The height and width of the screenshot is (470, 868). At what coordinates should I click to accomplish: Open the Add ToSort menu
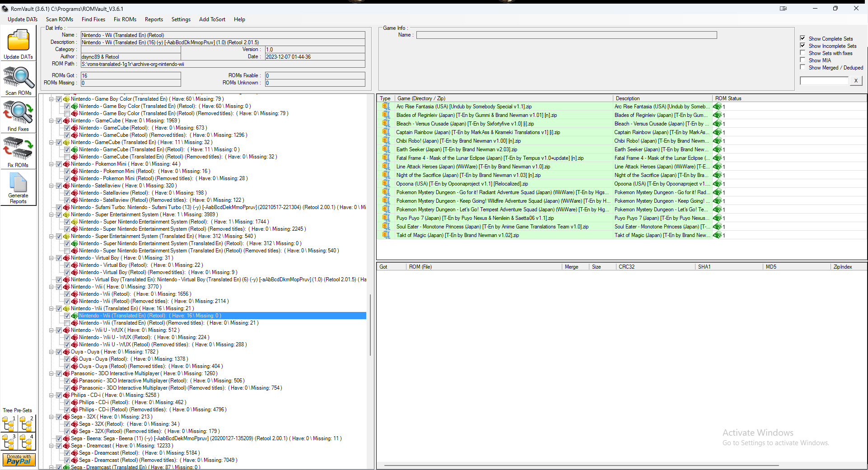(x=212, y=19)
